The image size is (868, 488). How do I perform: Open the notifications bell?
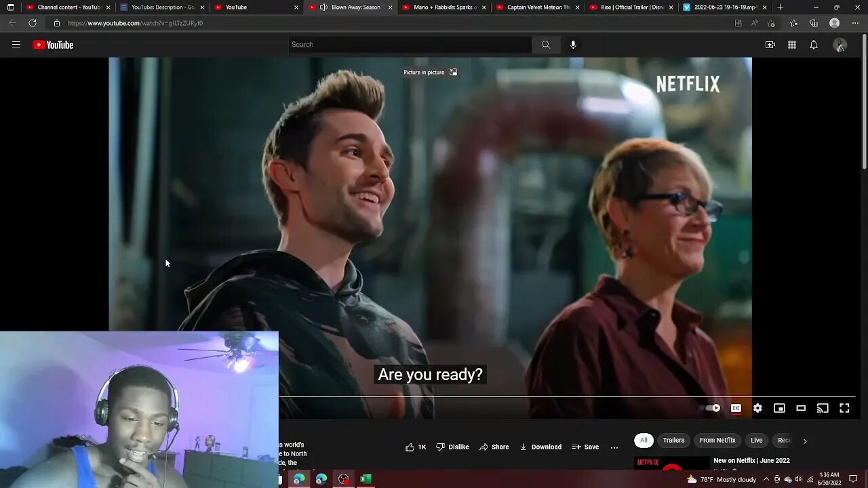click(813, 45)
